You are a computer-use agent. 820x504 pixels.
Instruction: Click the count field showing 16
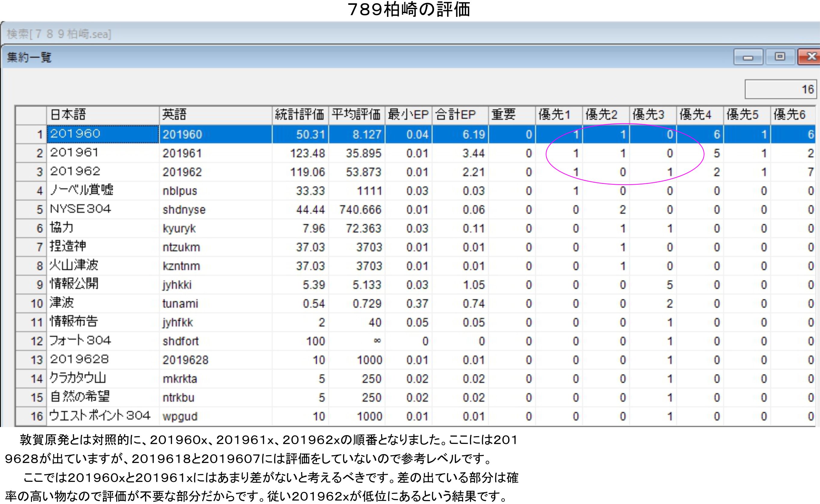click(780, 89)
